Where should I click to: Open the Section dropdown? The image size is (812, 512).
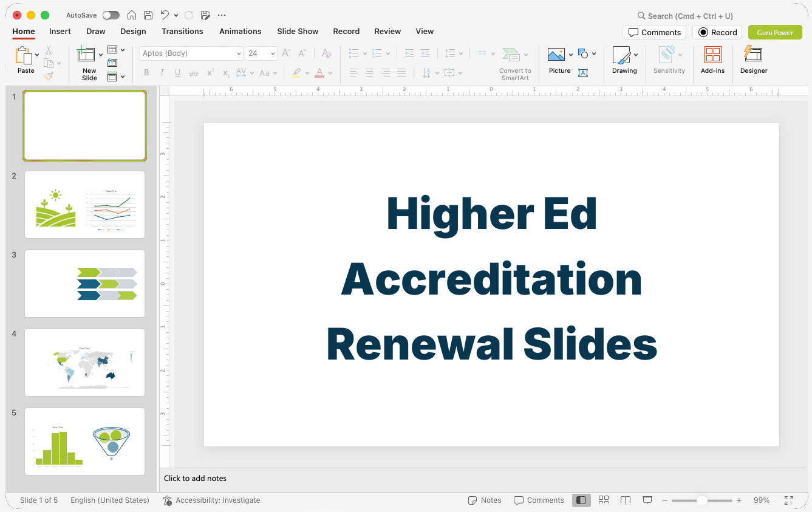tap(116, 77)
